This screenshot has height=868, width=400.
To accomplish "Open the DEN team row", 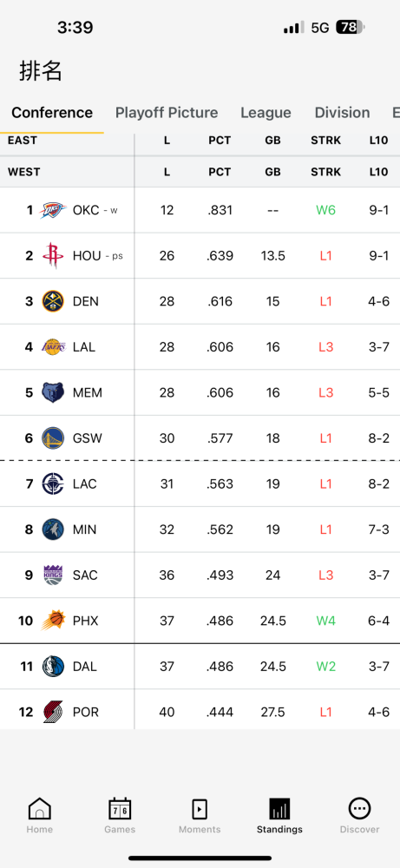I will coord(200,301).
